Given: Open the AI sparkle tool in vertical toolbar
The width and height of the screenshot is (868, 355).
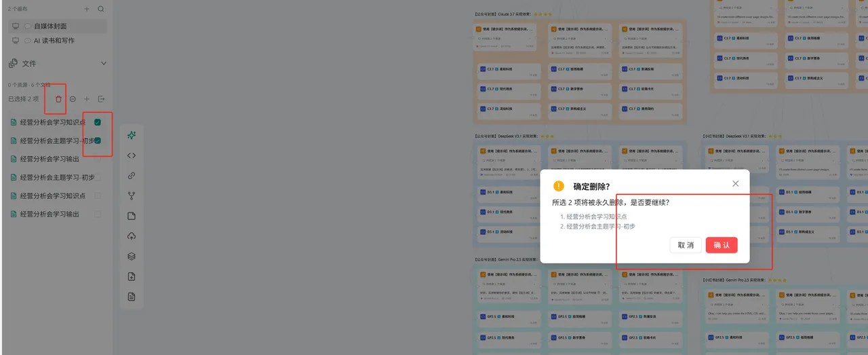Looking at the screenshot, I should pyautogui.click(x=132, y=135).
